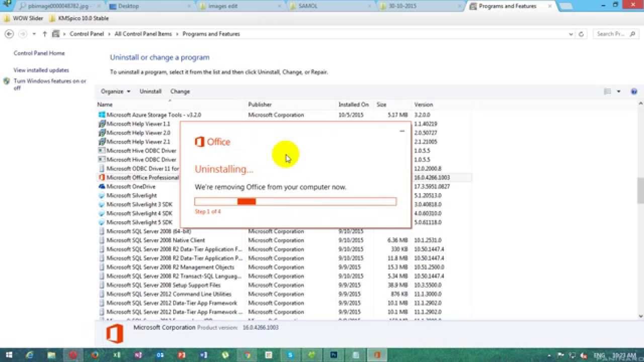
Task: Select Microsoft SQL Server 2008 Setup Support Files
Action: tap(284, 285)
